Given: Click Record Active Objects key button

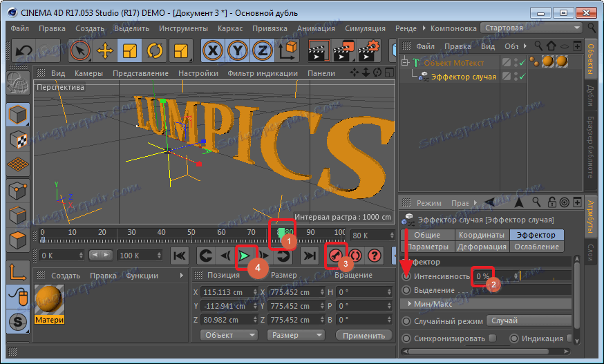Looking at the screenshot, I should pos(335,256).
